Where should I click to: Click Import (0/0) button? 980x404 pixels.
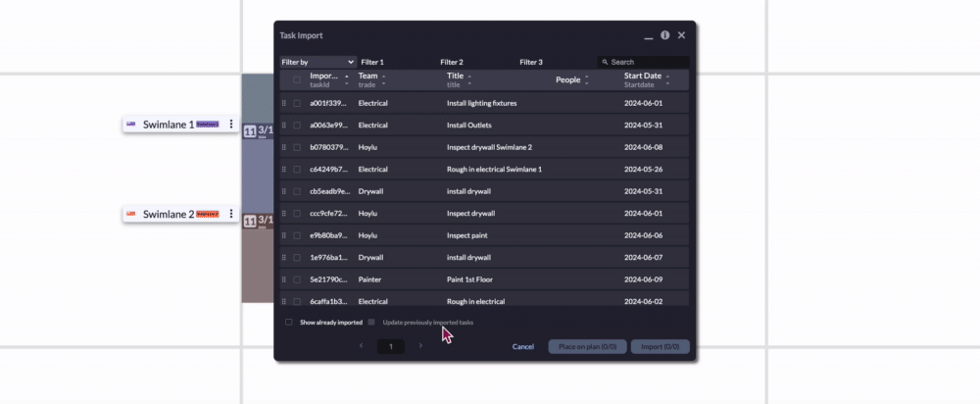click(x=660, y=346)
